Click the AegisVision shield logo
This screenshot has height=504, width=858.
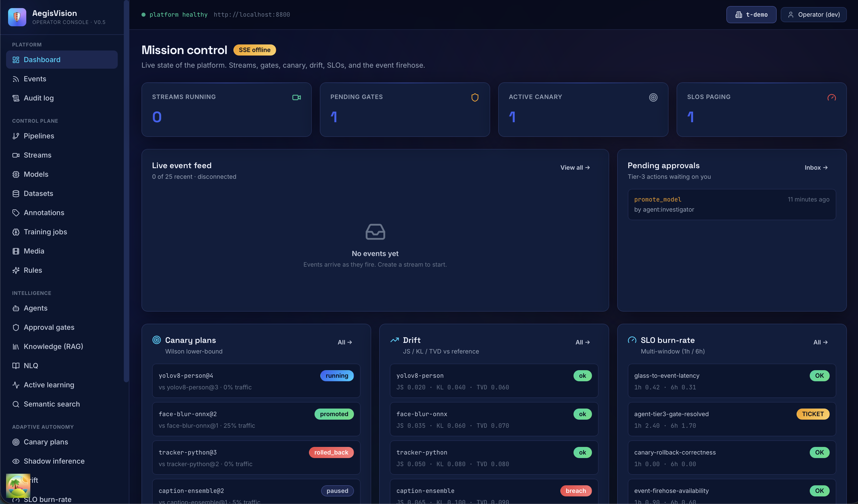point(17,17)
